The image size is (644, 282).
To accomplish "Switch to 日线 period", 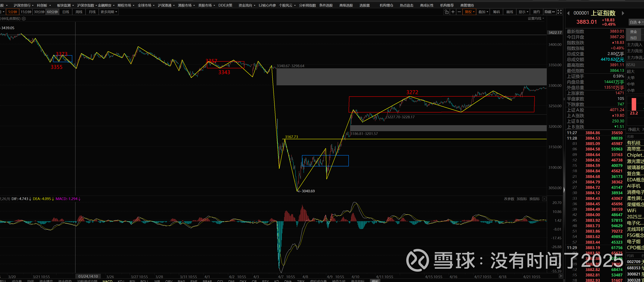I will pos(66,12).
